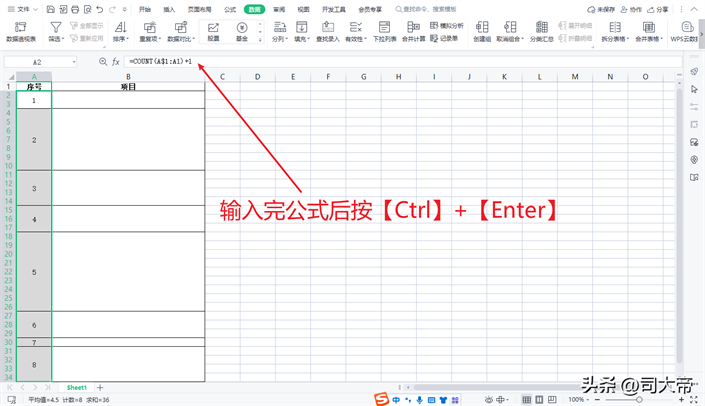Click the zoom slider in status bar
705x406 pixels.
click(641, 399)
